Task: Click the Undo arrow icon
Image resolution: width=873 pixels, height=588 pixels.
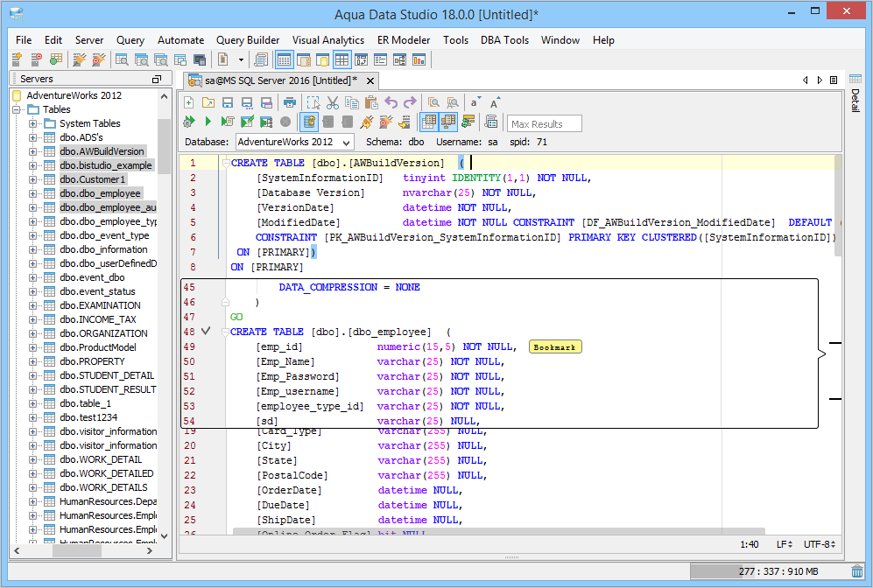Action: tap(391, 102)
